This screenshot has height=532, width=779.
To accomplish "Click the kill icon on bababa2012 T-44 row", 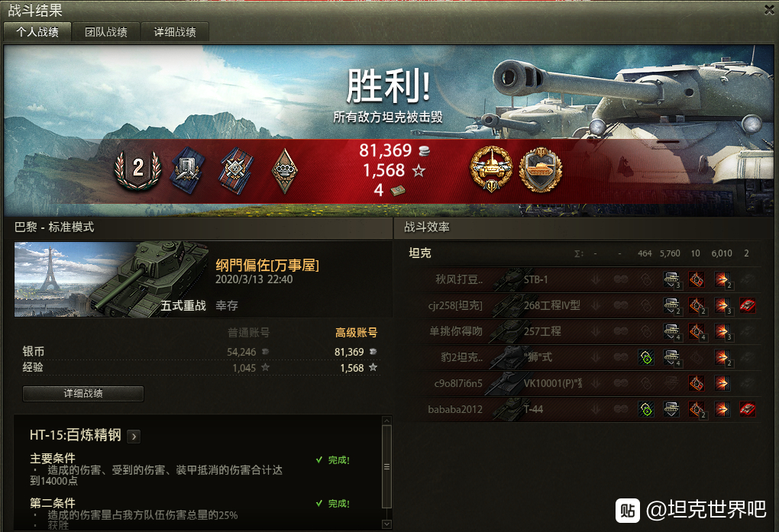I will (747, 409).
